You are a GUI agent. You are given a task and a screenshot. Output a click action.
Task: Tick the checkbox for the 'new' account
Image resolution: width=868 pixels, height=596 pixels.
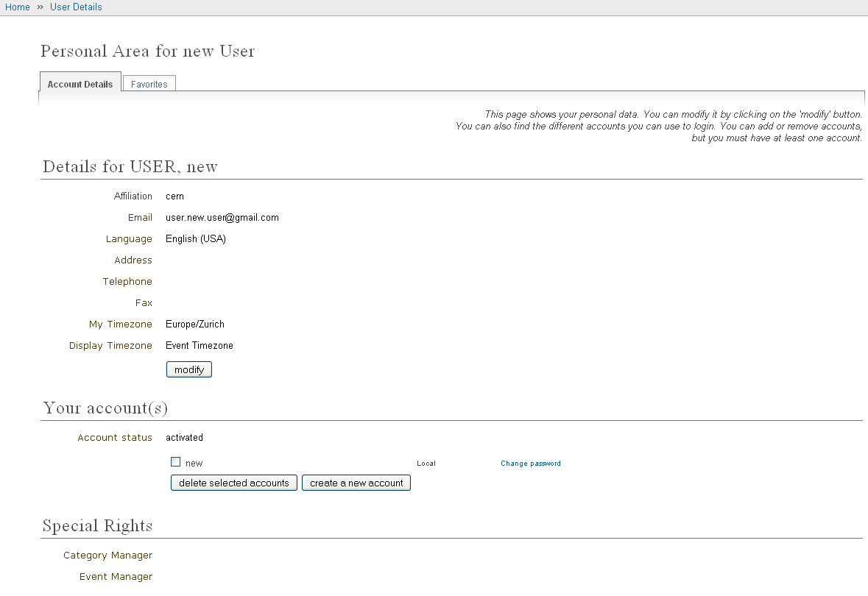click(175, 462)
